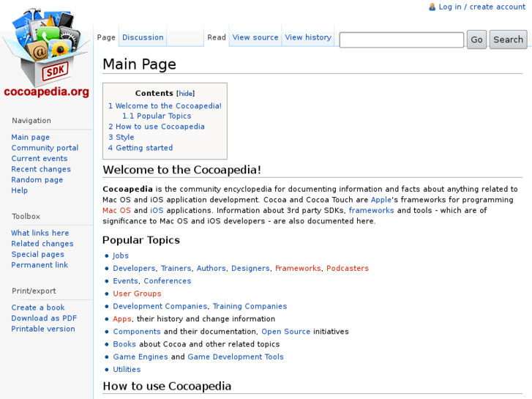
Task: Click the Search button
Action: [508, 40]
